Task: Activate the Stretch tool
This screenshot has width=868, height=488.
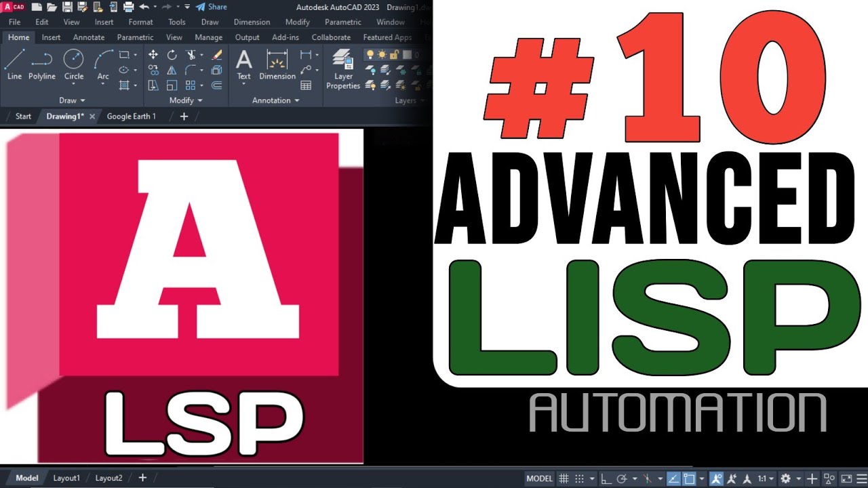Action: pos(153,85)
